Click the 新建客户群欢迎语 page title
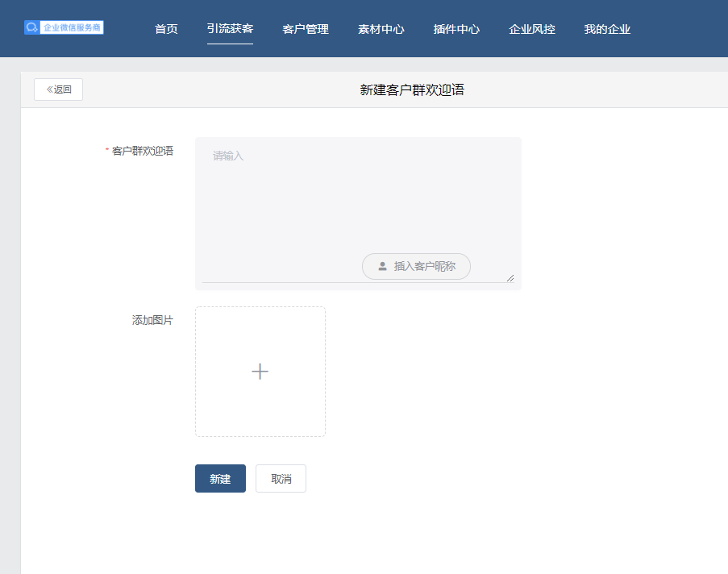The height and width of the screenshot is (574, 728). [412, 89]
